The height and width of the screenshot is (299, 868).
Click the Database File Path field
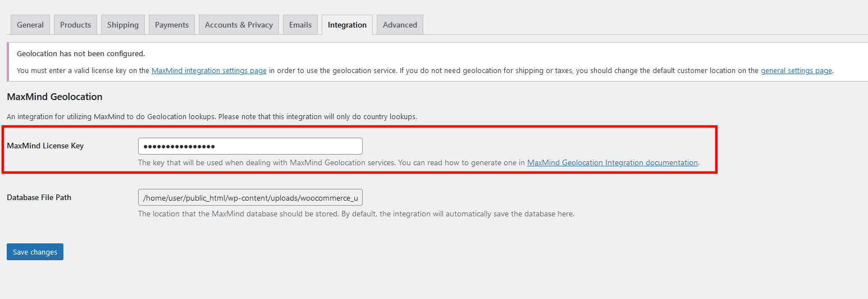tap(250, 198)
